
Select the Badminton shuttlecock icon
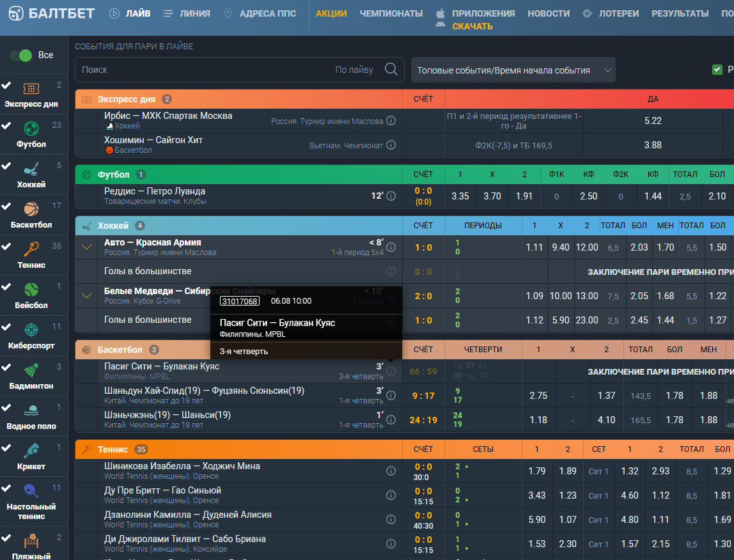pos(31,370)
